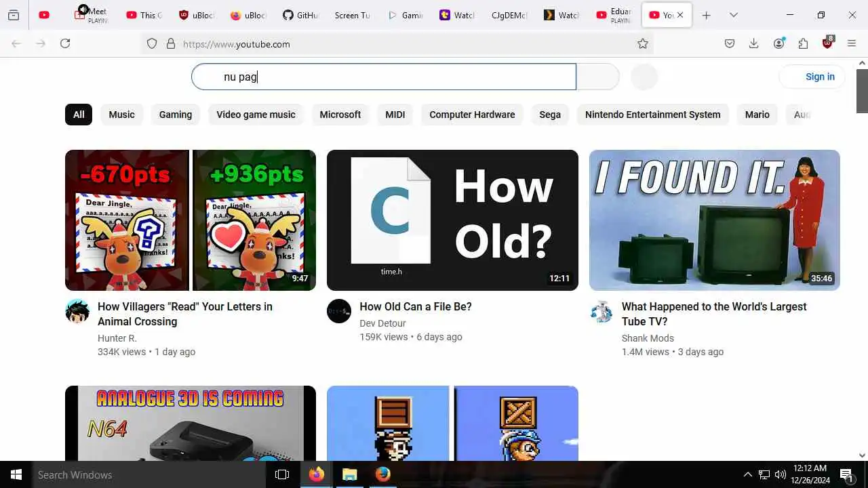Click the page vertical scrollbar thumb
Screen dimensions: 868x488
[862, 89]
